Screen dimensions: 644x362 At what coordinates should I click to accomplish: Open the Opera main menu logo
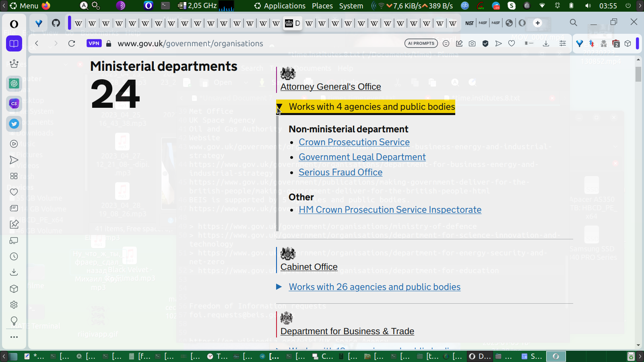click(x=14, y=24)
